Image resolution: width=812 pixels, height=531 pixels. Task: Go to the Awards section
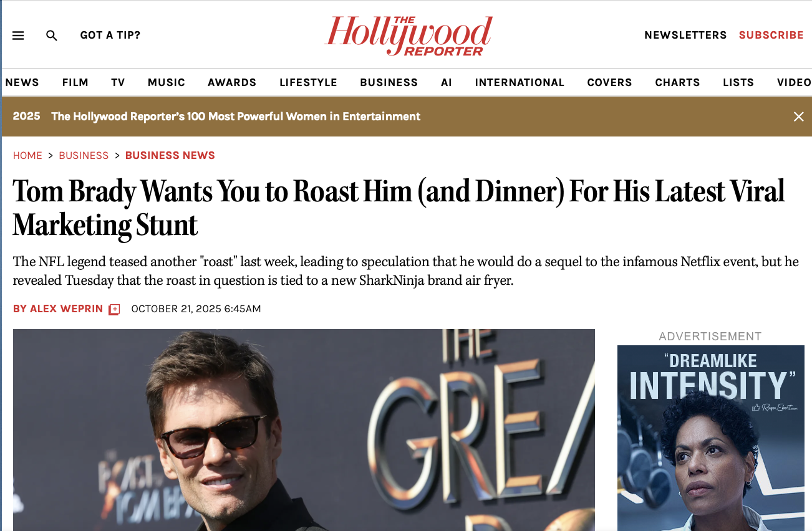[x=232, y=82]
